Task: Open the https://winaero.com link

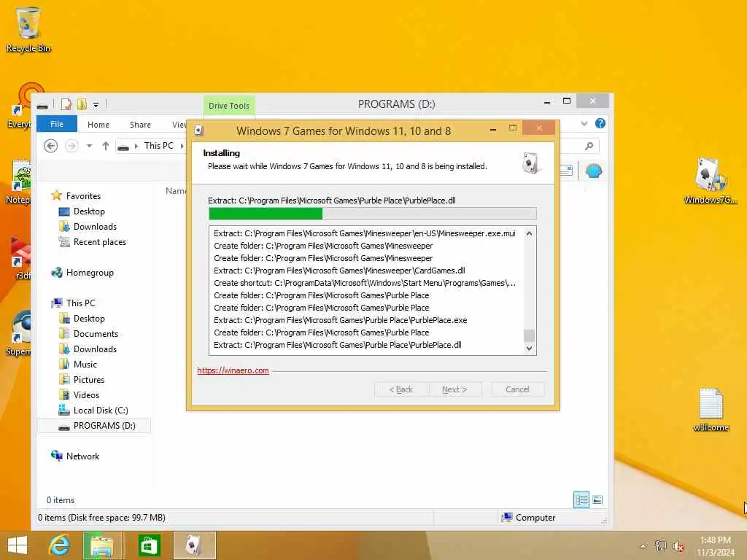Action: click(233, 370)
